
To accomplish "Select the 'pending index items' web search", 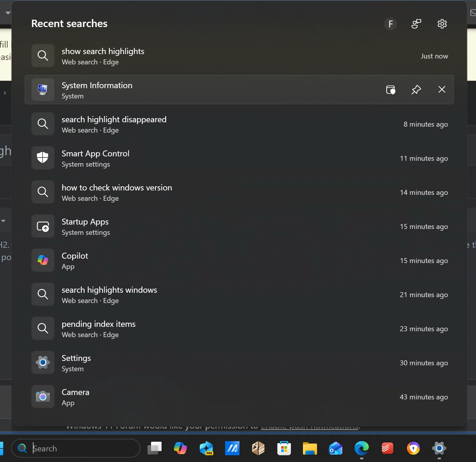I will [x=239, y=329].
